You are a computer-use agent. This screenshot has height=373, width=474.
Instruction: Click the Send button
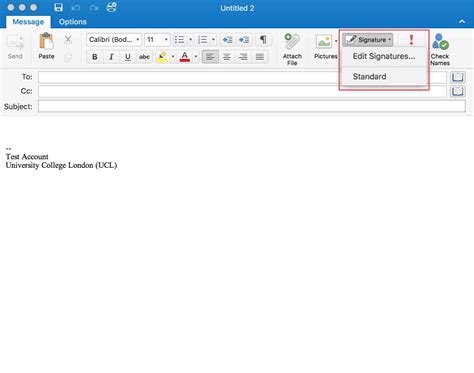(15, 48)
